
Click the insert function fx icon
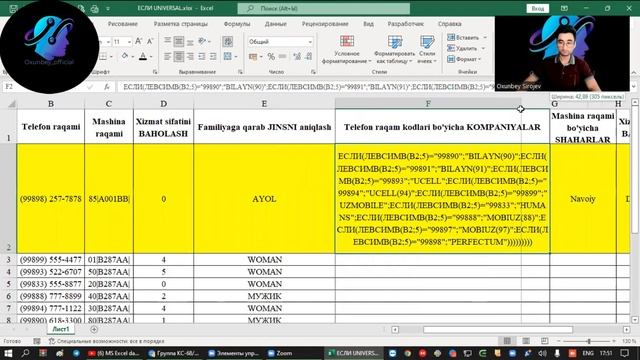(107, 87)
